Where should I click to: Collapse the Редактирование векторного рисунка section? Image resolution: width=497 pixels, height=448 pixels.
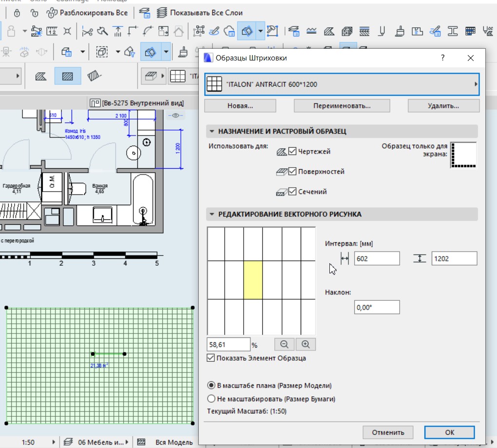(x=211, y=214)
